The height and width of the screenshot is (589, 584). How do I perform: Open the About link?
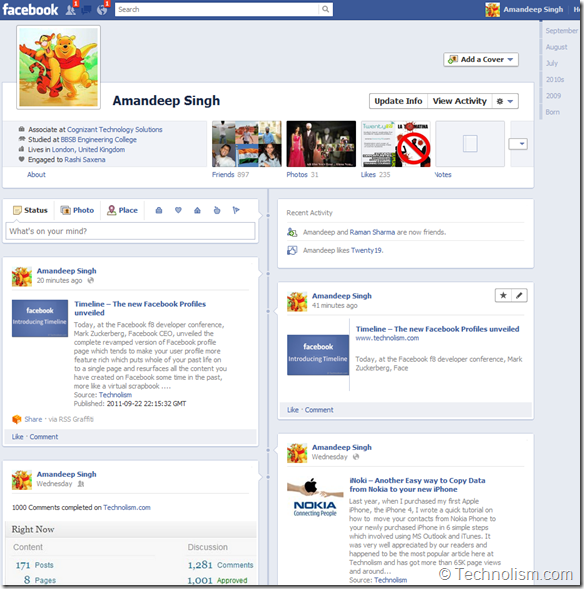36,175
